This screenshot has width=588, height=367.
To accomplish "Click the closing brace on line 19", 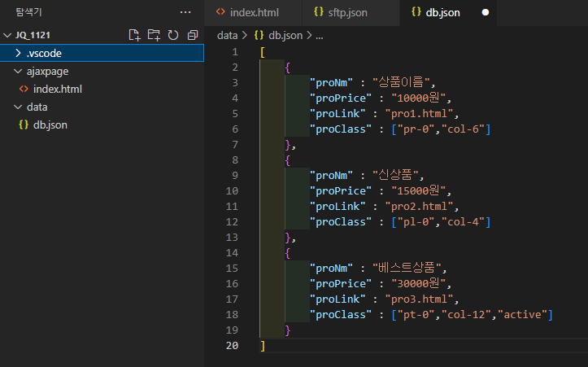I will [x=288, y=330].
